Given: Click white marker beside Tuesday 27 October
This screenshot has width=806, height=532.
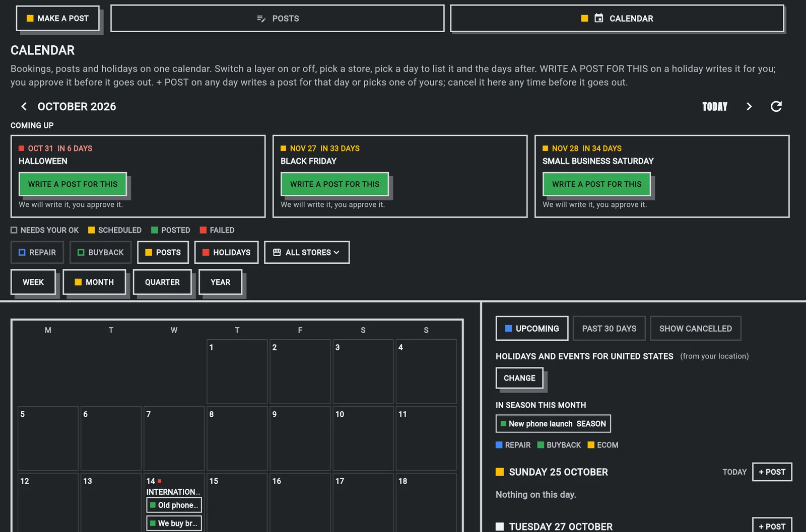Looking at the screenshot, I should coord(500,526).
